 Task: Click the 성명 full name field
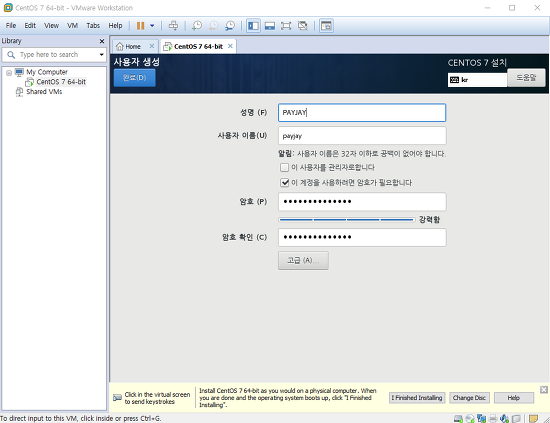[362, 113]
